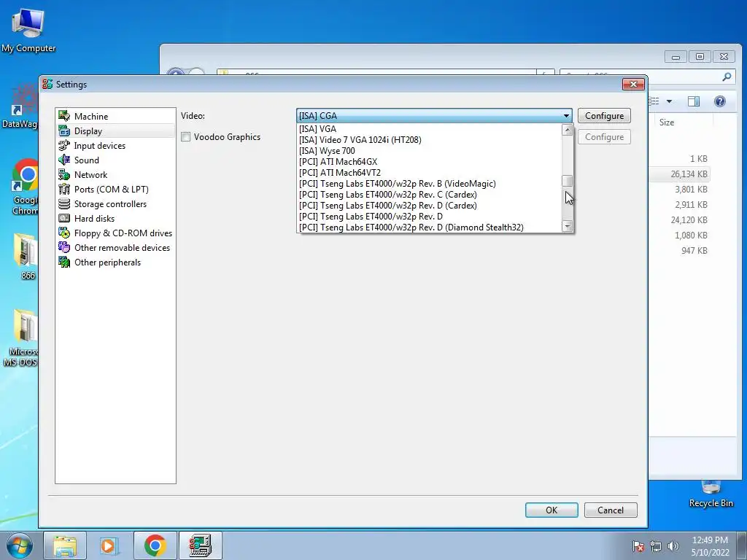Switch to 86Box emulator taskbar icon
The width and height of the screenshot is (747, 560).
(200, 545)
